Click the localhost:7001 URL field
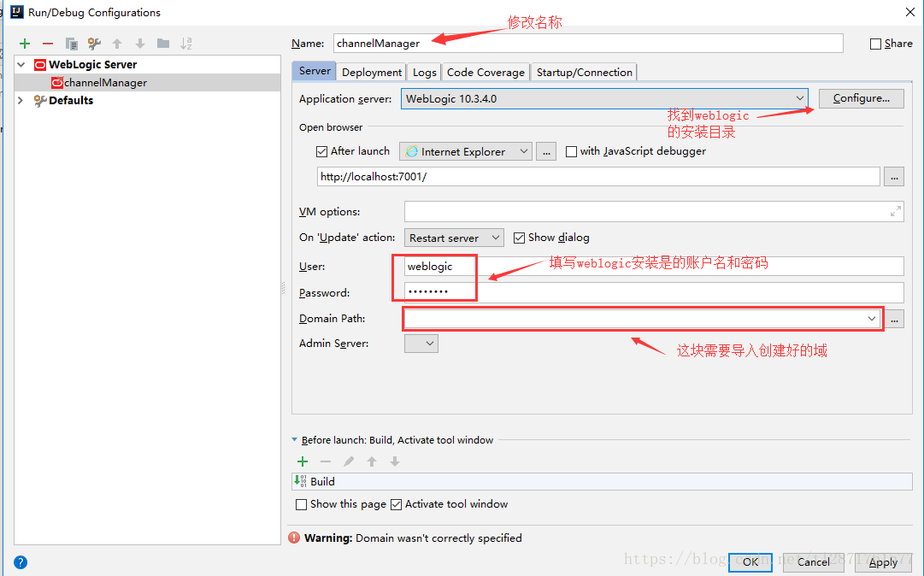924x576 pixels. click(598, 177)
